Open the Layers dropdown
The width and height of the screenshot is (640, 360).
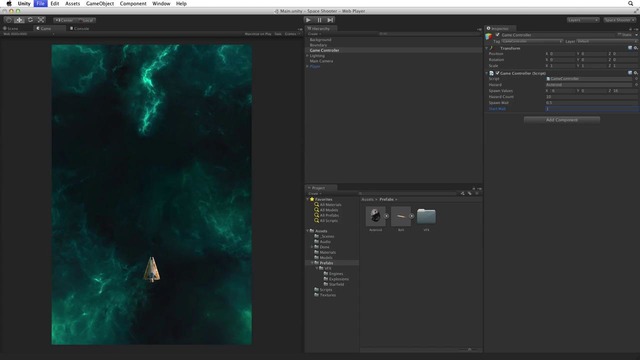pyautogui.click(x=582, y=20)
